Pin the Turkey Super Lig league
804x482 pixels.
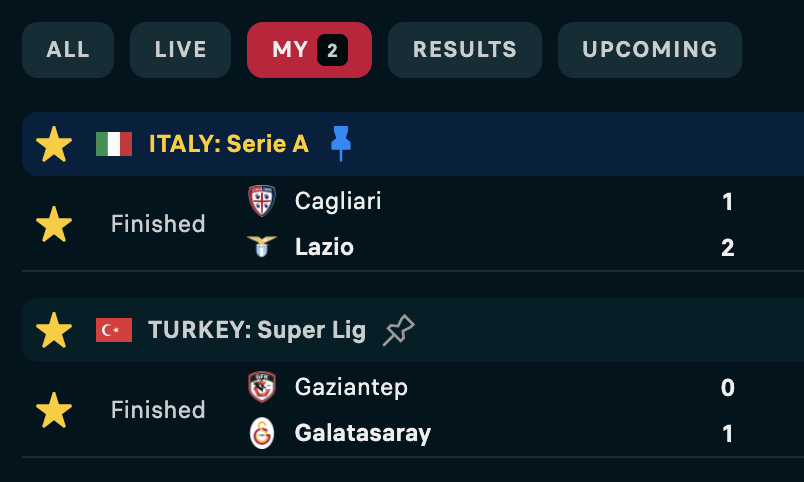tap(398, 330)
